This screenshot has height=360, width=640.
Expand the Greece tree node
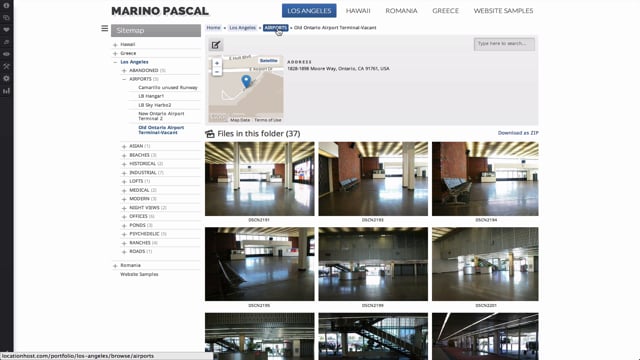(115, 53)
